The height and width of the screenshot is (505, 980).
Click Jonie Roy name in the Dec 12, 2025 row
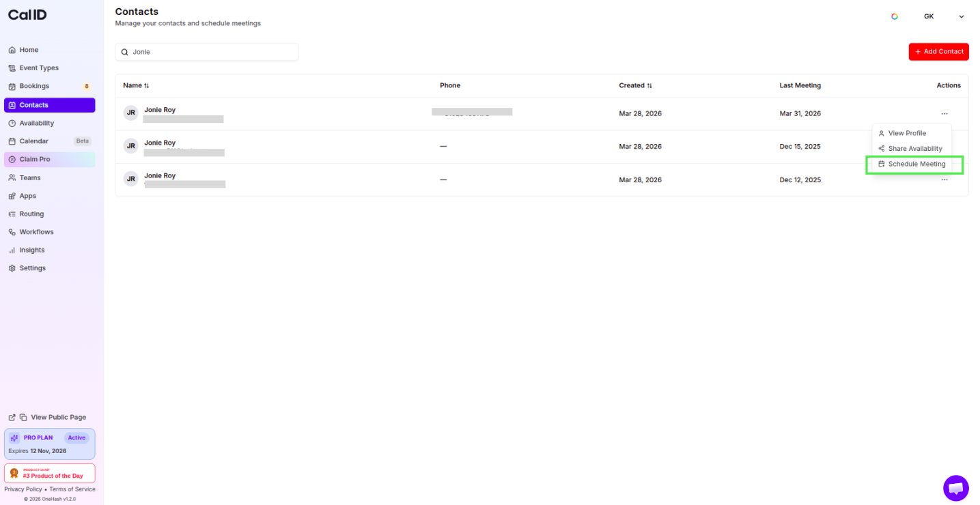coord(160,176)
